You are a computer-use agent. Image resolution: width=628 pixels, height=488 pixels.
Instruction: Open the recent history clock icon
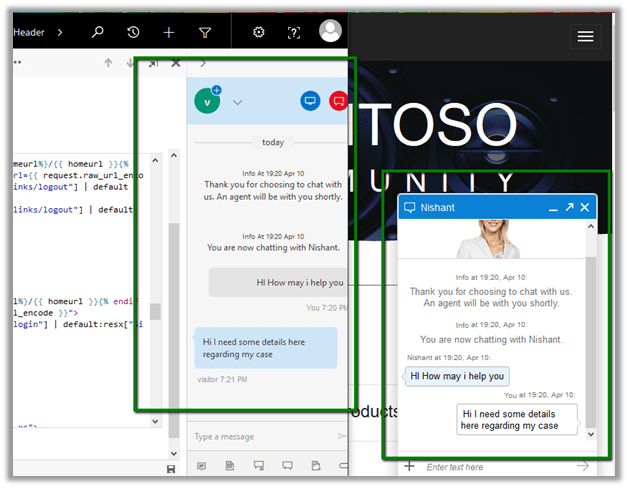click(x=133, y=32)
